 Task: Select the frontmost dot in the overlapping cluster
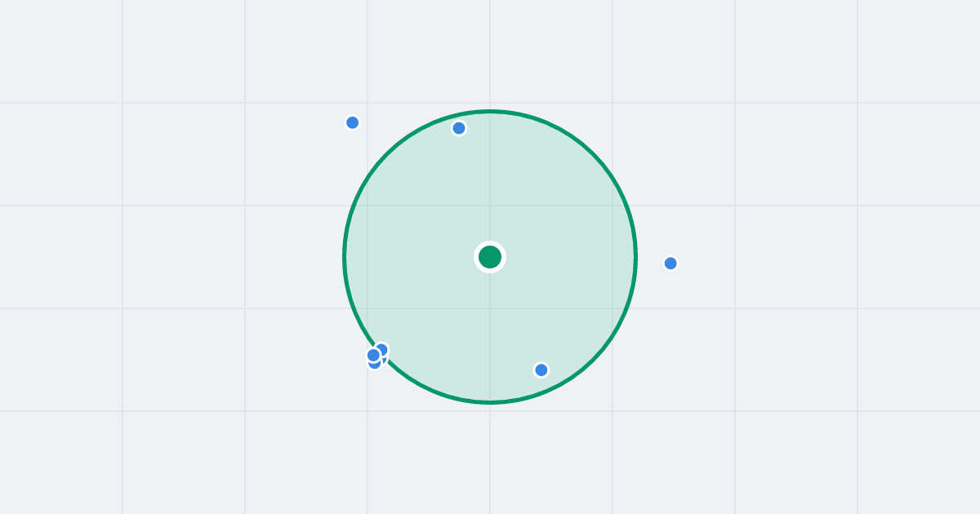(x=373, y=355)
